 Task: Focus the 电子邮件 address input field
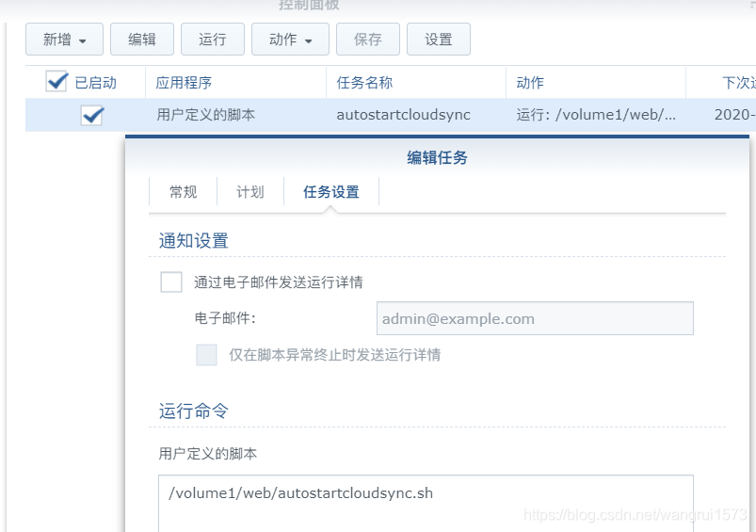(x=535, y=318)
